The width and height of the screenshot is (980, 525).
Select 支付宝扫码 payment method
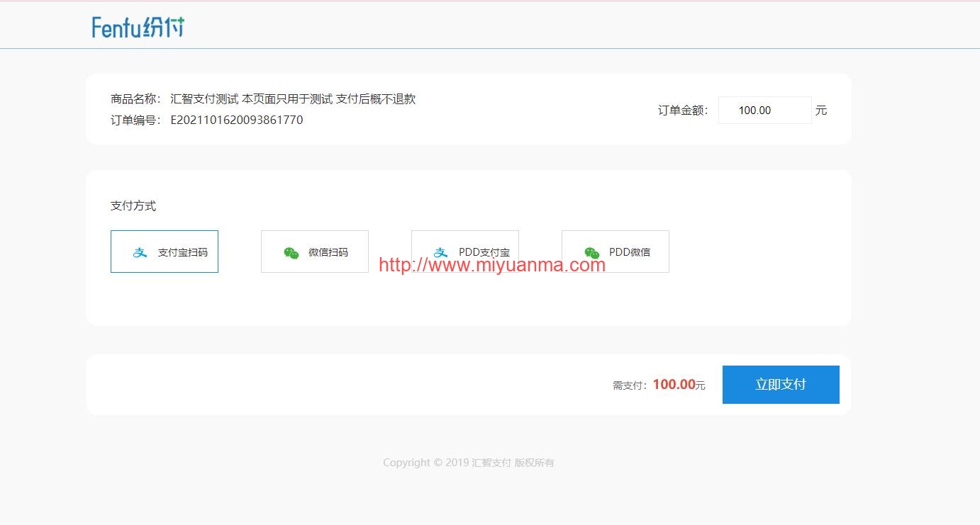[x=165, y=252]
